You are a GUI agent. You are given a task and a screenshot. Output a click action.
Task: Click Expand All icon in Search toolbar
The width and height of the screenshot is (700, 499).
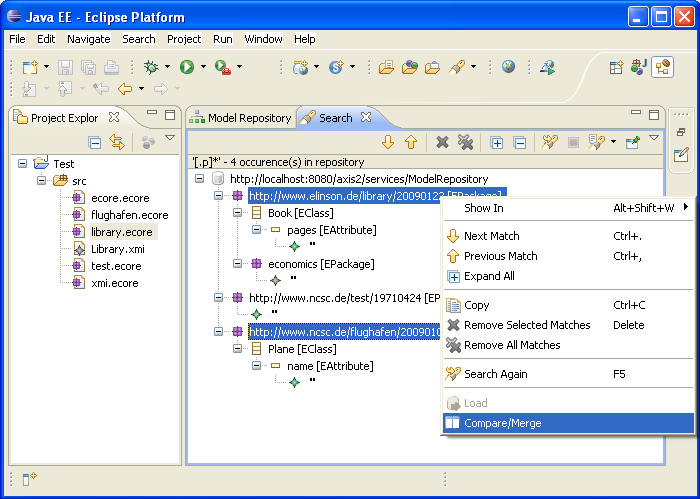[x=496, y=143]
